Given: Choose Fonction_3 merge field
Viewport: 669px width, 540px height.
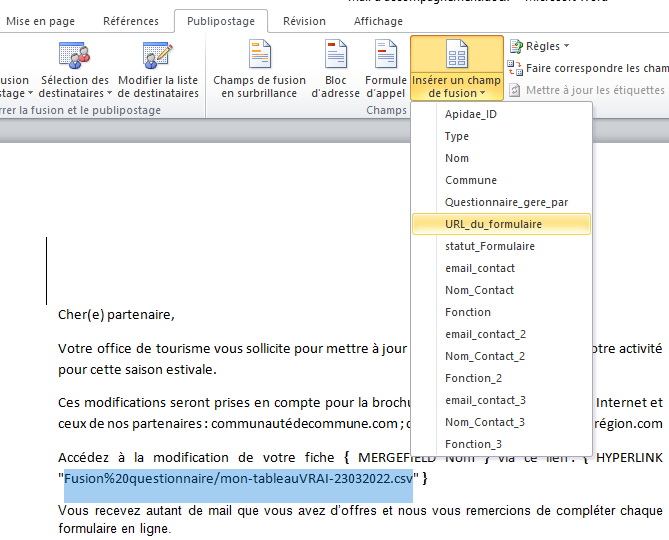Looking at the screenshot, I should click(x=501, y=444).
